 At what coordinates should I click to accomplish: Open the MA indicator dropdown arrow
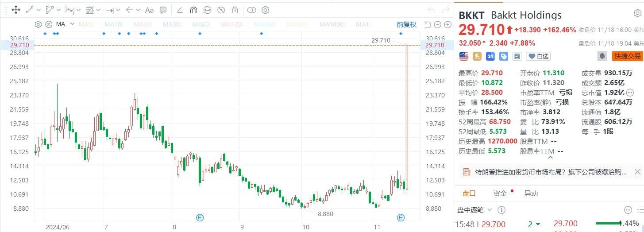[72, 24]
